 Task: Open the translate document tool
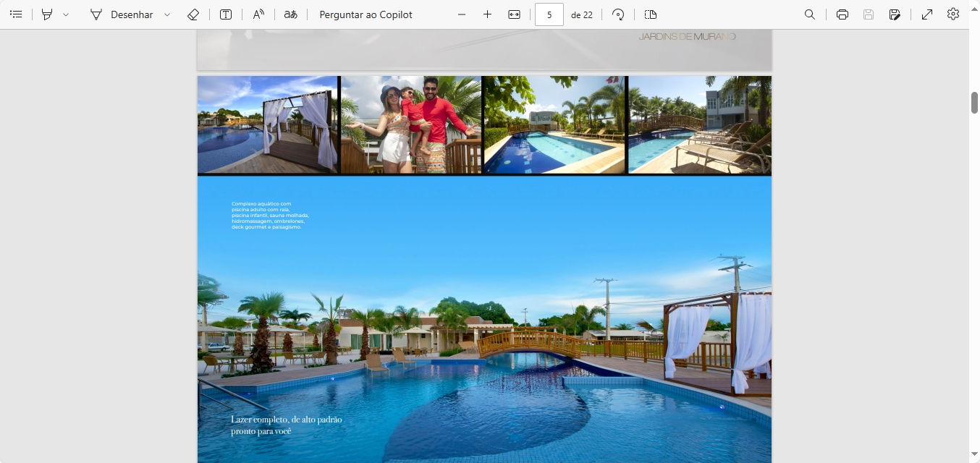(290, 14)
